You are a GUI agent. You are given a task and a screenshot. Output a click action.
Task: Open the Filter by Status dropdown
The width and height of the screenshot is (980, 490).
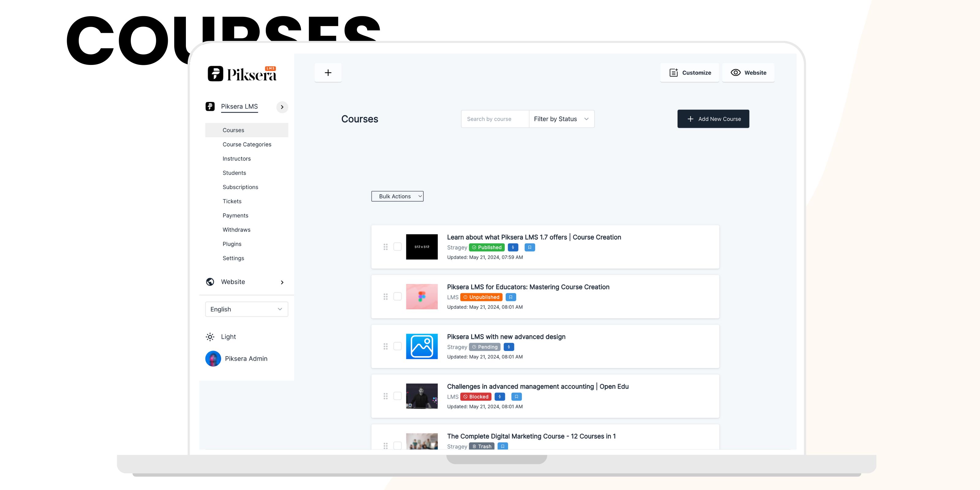pyautogui.click(x=561, y=119)
